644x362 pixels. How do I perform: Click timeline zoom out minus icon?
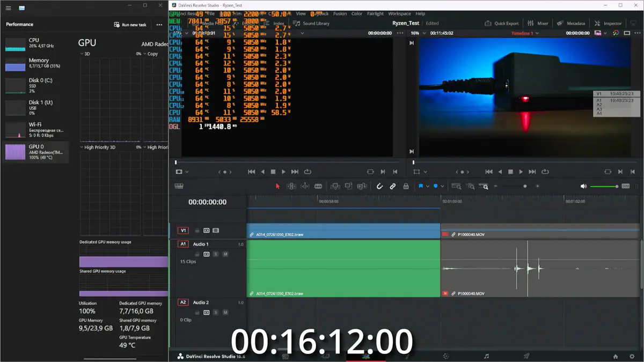[x=495, y=186]
